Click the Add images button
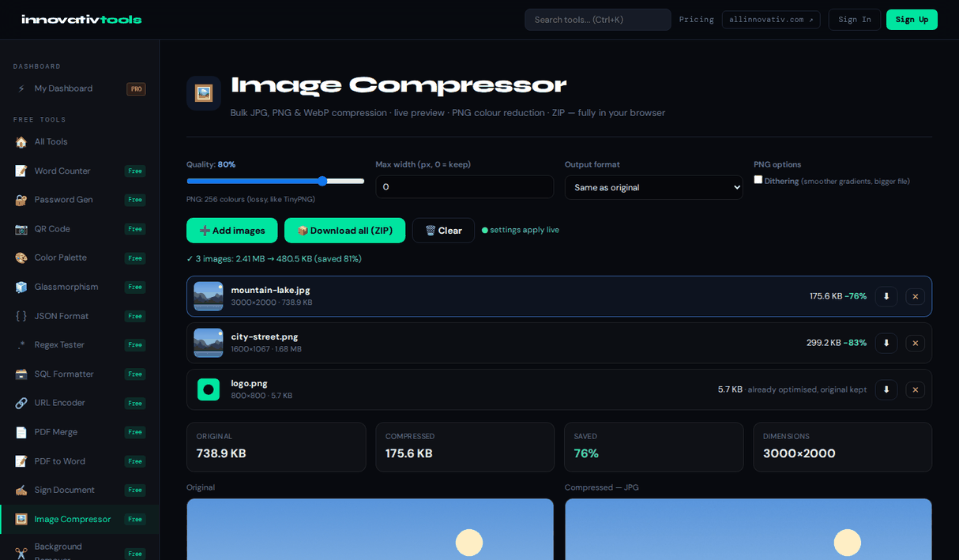Image resolution: width=959 pixels, height=560 pixels. click(x=232, y=231)
